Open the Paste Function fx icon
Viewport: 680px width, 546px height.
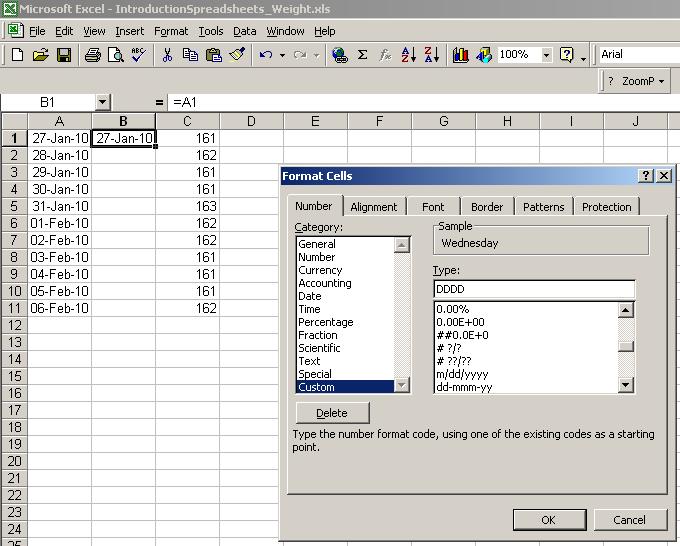385,55
